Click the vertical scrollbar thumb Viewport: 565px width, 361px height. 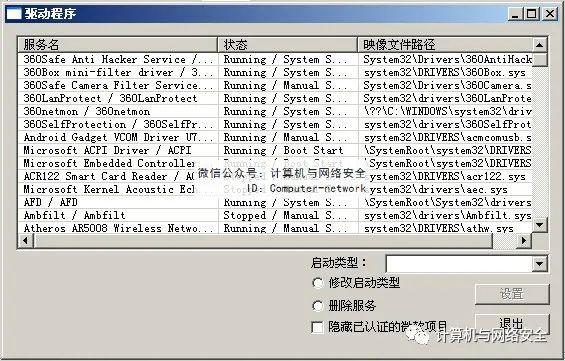pos(539,59)
